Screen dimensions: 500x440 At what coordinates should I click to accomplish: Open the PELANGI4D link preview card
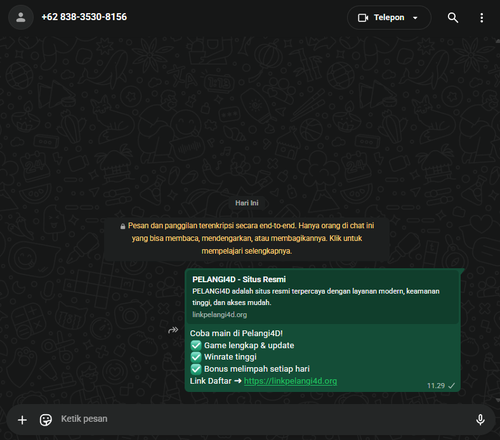tap(323, 296)
